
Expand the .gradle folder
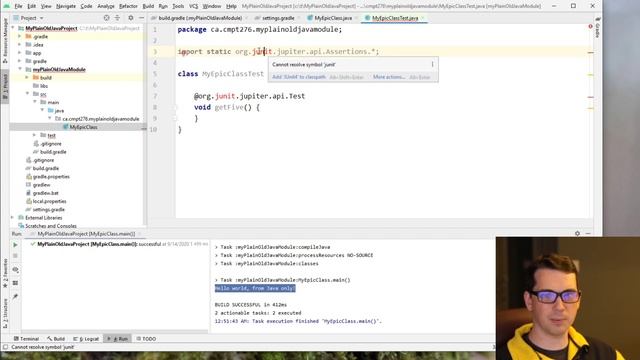(20, 36)
